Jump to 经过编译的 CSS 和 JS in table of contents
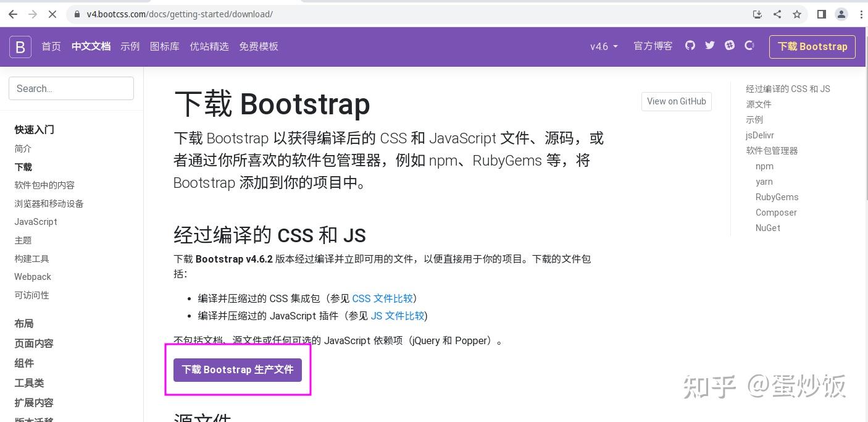Image resolution: width=868 pixels, height=422 pixels. [x=788, y=89]
